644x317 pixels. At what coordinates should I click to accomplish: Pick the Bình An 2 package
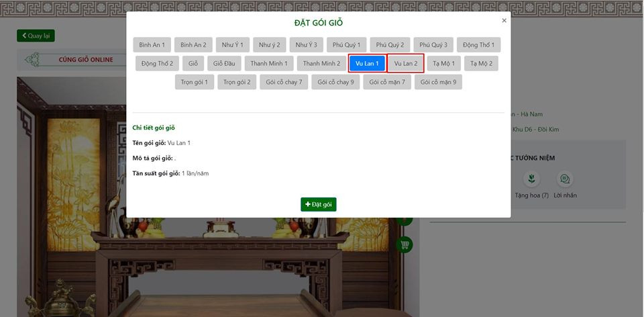tap(193, 45)
